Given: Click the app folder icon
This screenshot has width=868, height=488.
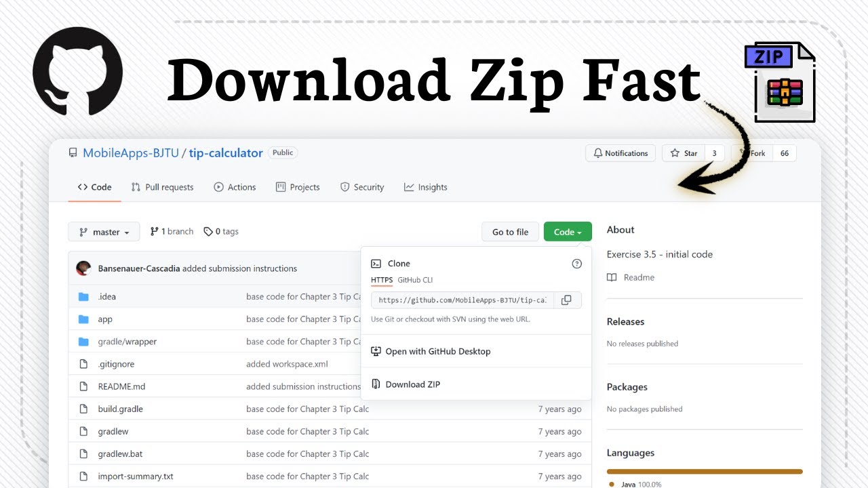Looking at the screenshot, I should pyautogui.click(x=84, y=319).
